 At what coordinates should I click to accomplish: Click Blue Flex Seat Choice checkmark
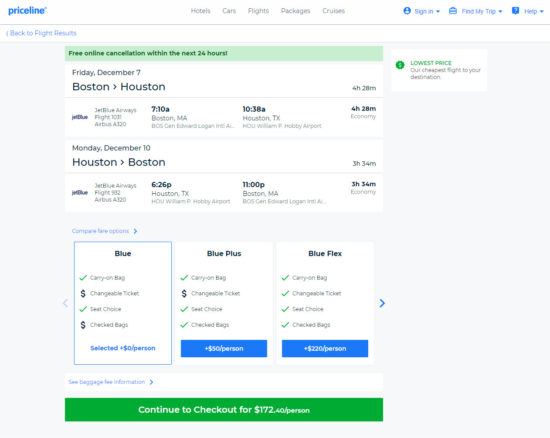coord(285,309)
